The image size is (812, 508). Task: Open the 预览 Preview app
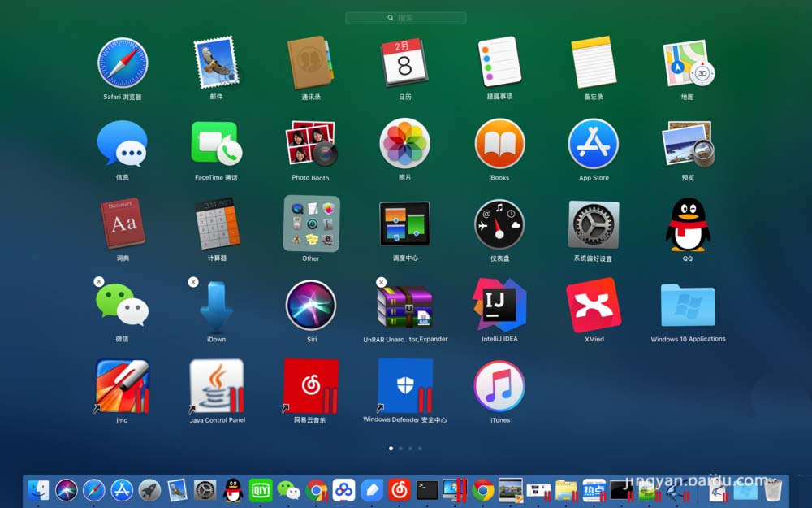689,144
